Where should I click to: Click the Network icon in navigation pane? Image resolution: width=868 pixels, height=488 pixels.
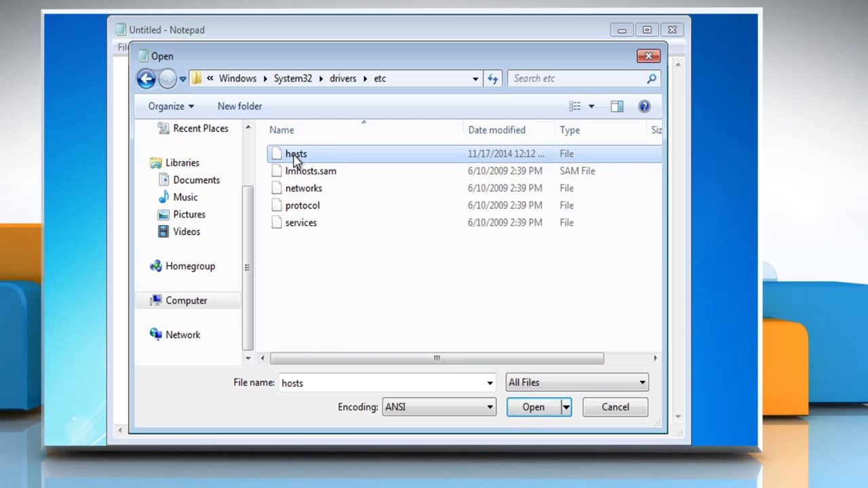157,335
